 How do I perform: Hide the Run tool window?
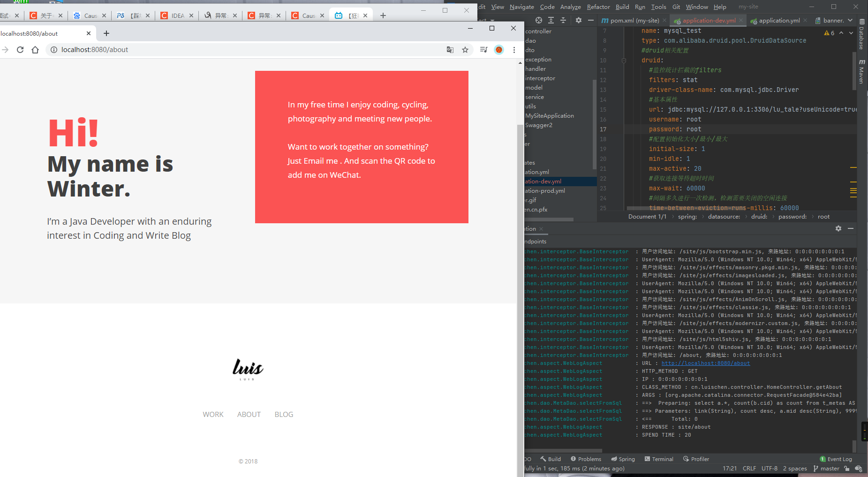click(851, 228)
